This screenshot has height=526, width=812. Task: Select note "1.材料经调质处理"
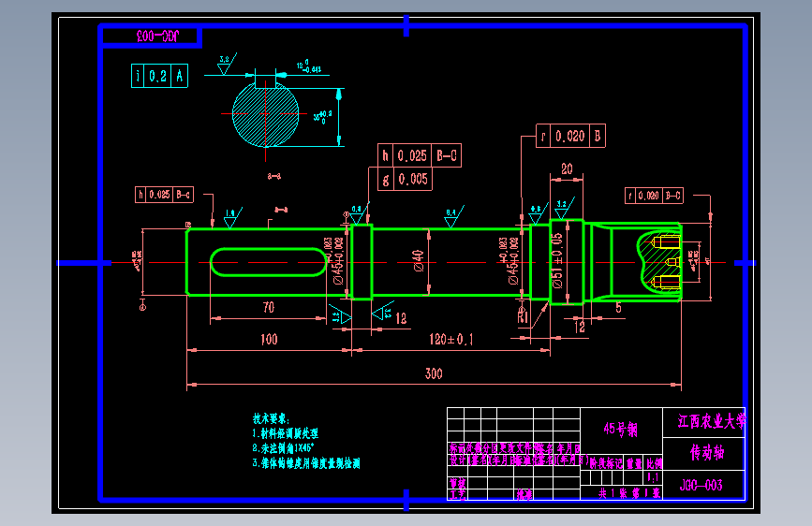(285, 433)
